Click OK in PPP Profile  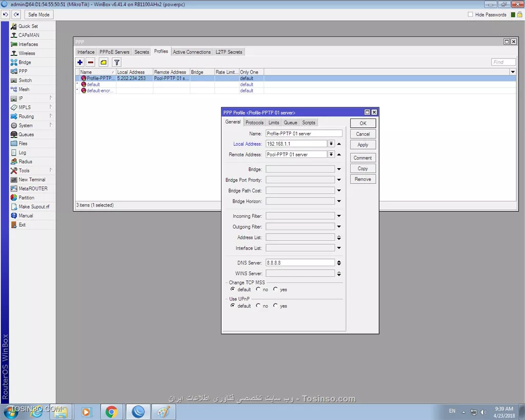click(x=363, y=123)
